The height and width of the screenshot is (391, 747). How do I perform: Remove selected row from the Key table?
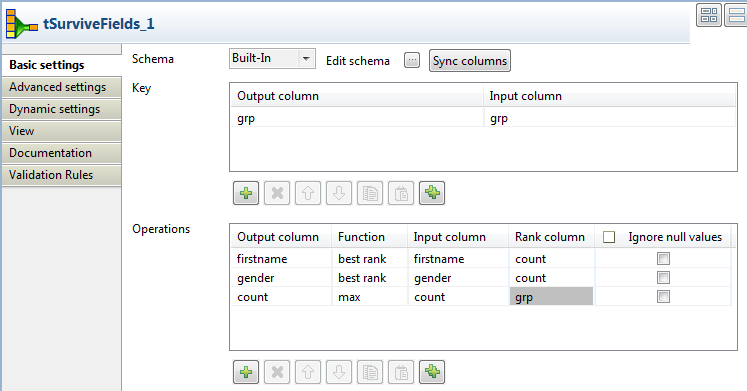[x=277, y=193]
